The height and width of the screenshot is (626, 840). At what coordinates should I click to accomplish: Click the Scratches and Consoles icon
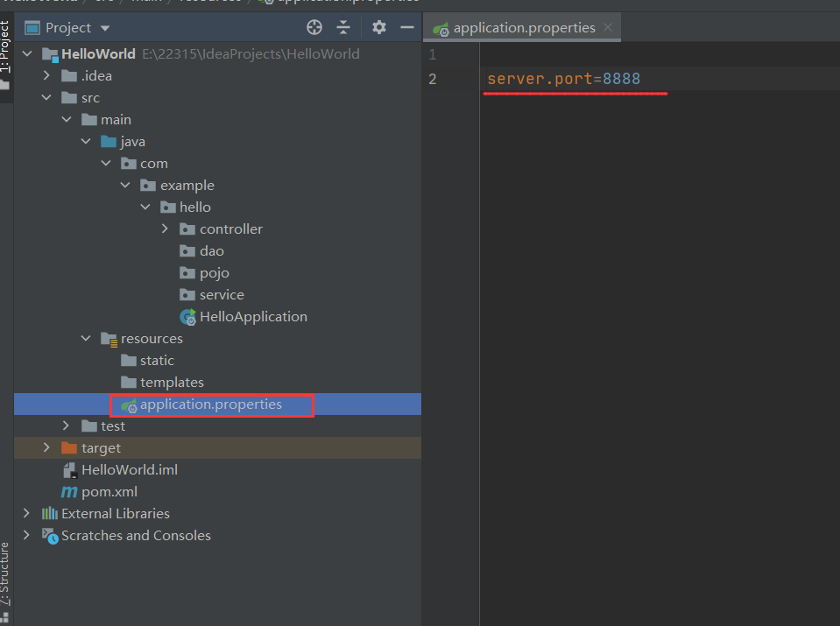click(x=50, y=536)
